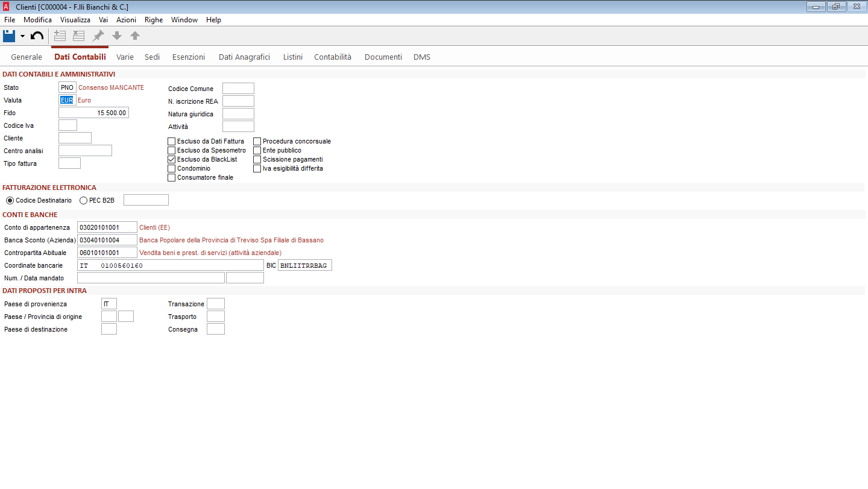The image size is (868, 489).
Task: Click the Banca Sconto field 03040101004
Action: point(107,240)
